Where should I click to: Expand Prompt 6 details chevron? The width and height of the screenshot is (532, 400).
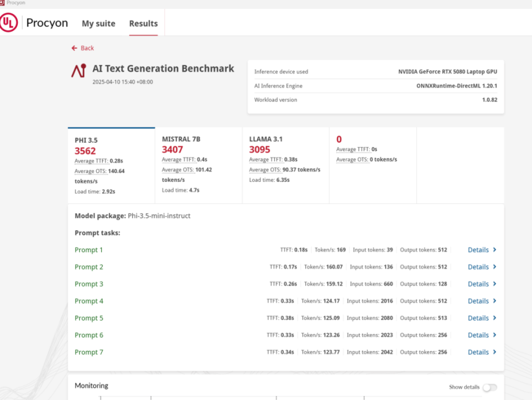click(x=495, y=335)
